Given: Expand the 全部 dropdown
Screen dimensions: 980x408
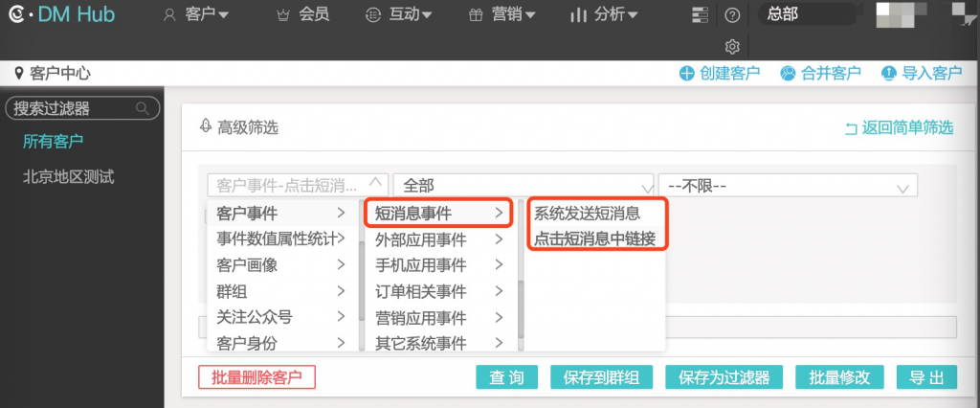Looking at the screenshot, I should [523, 185].
